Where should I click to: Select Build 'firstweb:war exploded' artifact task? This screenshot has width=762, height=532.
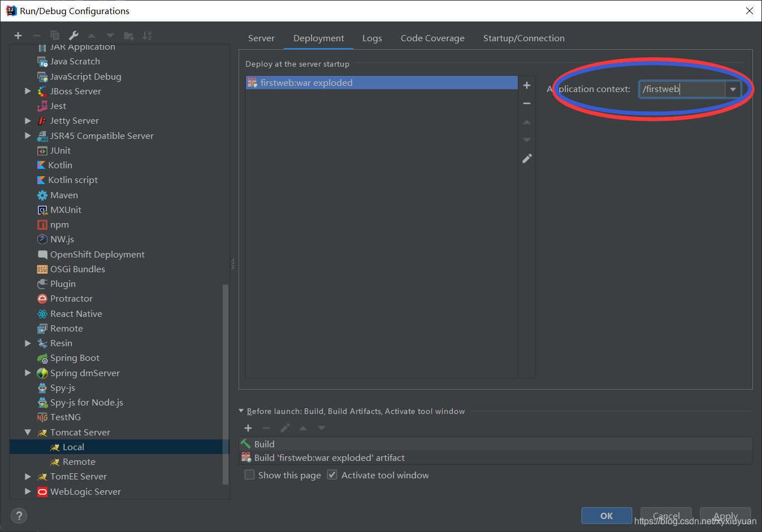pyautogui.click(x=496, y=457)
